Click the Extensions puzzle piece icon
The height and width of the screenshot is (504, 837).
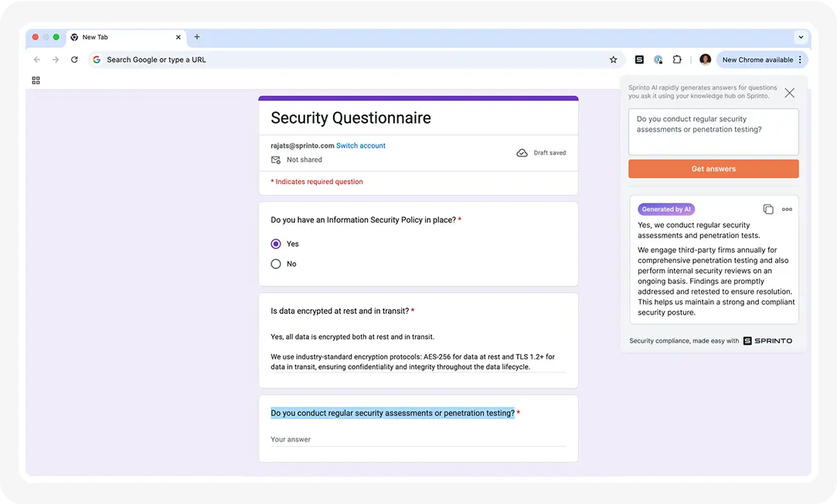(677, 60)
